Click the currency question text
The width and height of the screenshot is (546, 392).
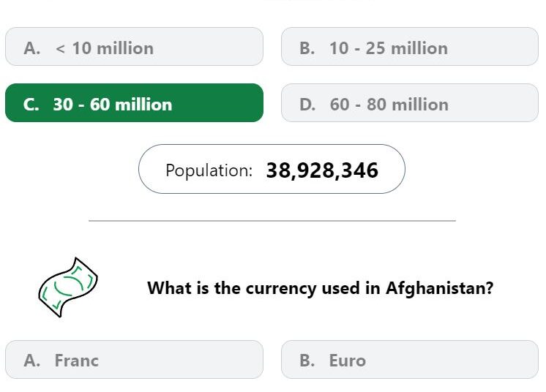click(321, 288)
